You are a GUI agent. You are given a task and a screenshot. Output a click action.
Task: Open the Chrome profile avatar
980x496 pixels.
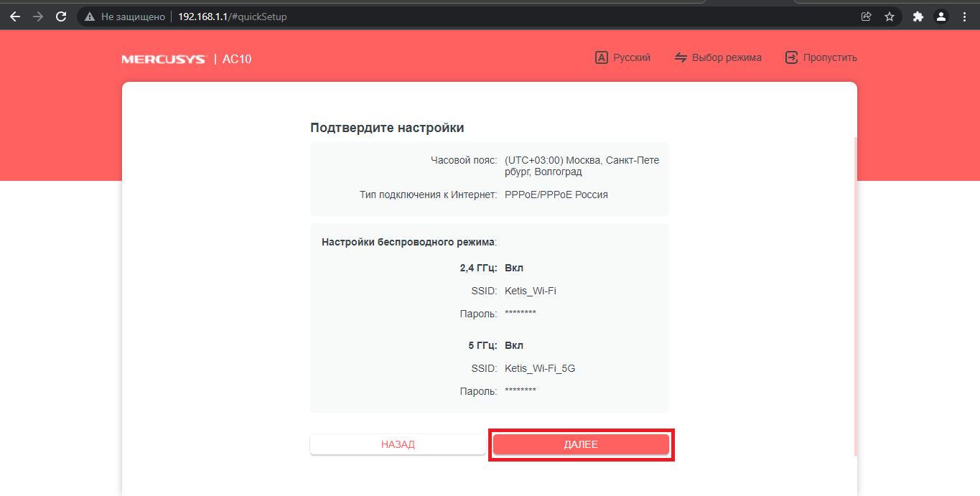pos(941,17)
